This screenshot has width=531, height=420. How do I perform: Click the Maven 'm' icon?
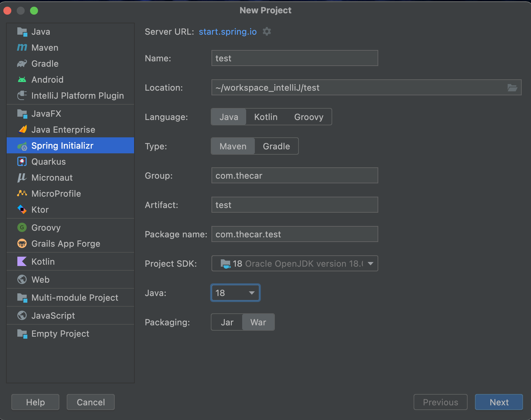(22, 48)
